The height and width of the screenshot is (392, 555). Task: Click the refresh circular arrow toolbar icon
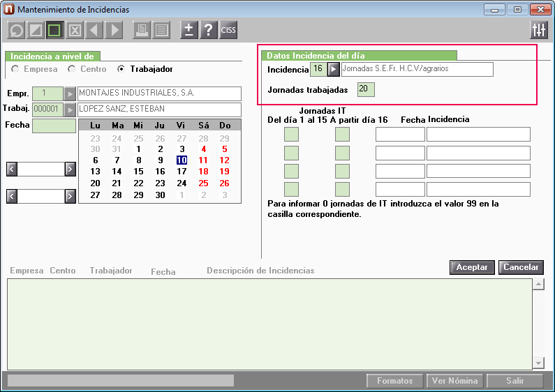[x=16, y=30]
